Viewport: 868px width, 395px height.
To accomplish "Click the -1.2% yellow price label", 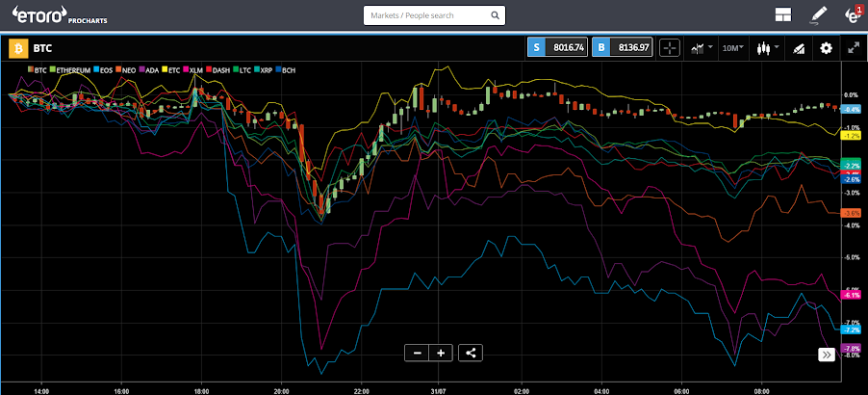I will point(851,135).
